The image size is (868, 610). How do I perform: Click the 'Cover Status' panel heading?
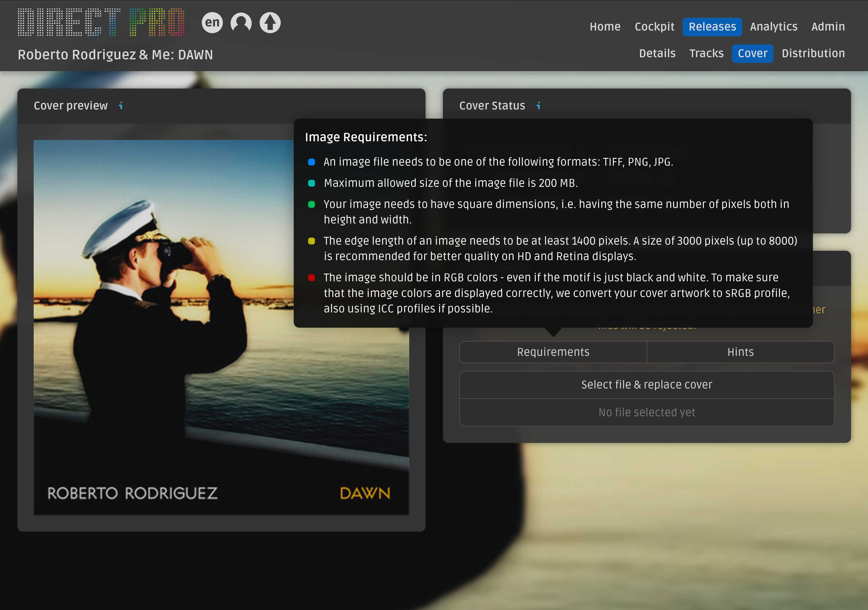point(492,106)
